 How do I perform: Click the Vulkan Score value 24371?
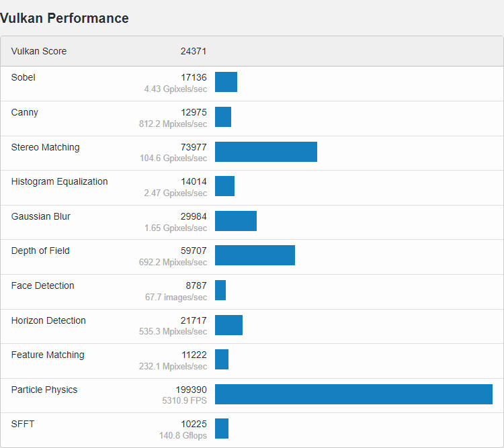pyautogui.click(x=194, y=51)
